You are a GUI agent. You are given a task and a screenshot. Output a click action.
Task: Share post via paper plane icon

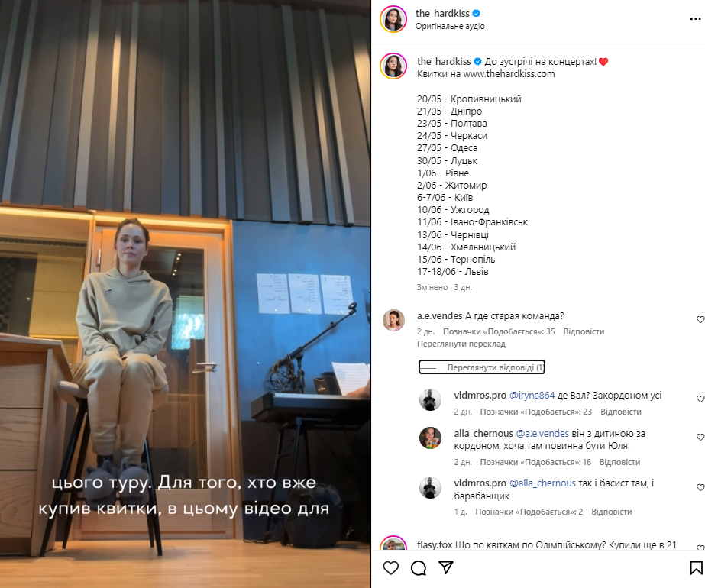point(445,568)
